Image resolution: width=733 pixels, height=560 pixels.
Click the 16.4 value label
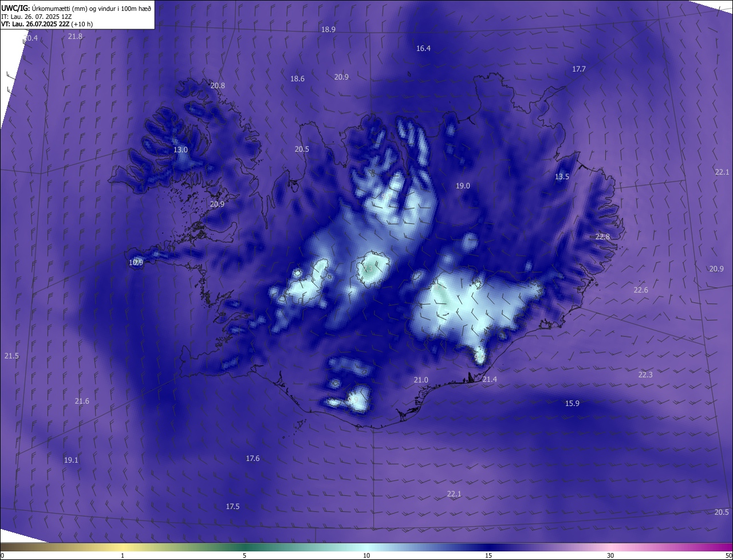(x=423, y=49)
